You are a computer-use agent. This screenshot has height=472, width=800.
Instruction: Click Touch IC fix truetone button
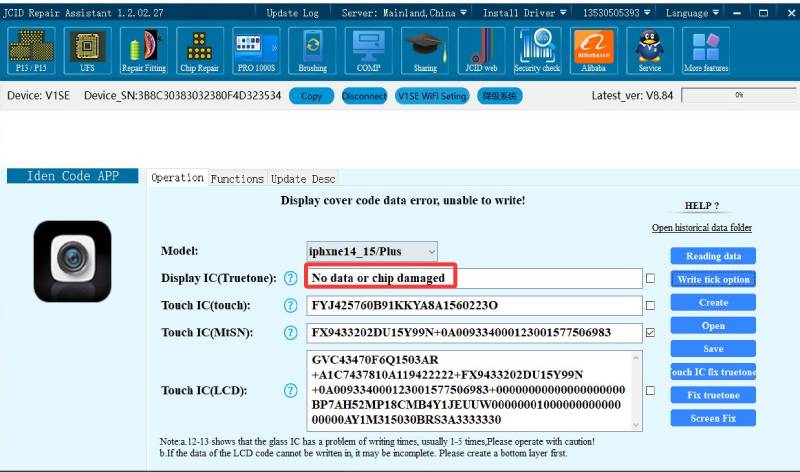[x=713, y=372]
